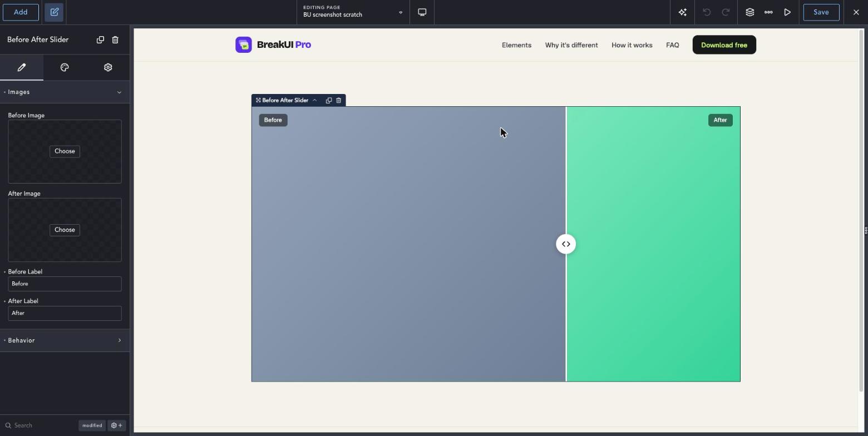Select parent via chevron on canvas element toolbar
Viewport: 868px width, 436px height.
click(x=315, y=101)
